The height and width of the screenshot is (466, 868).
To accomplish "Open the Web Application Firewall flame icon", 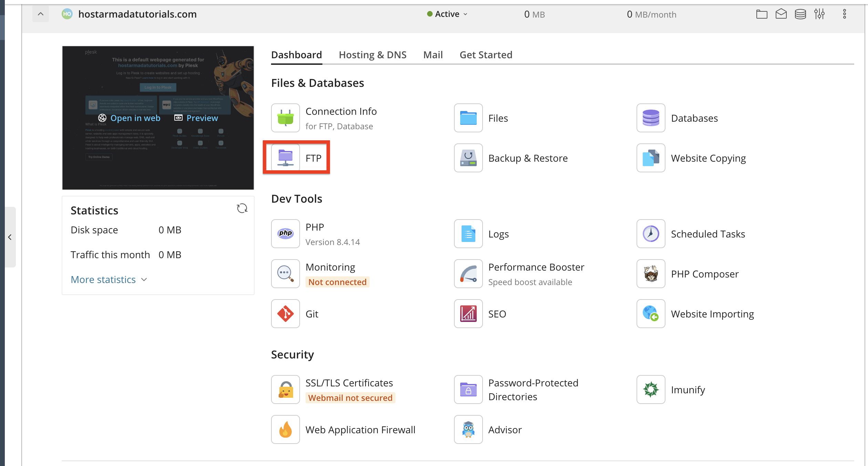I will 286,429.
